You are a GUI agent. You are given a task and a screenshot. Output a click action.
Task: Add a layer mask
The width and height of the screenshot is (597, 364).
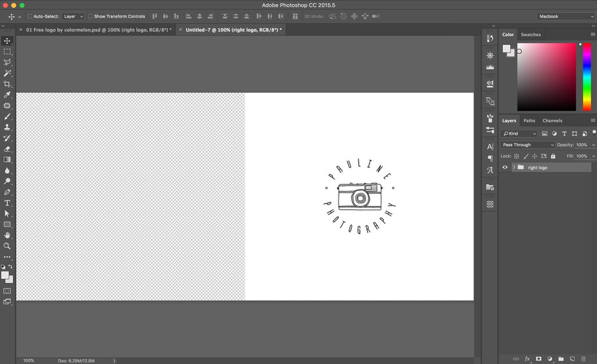(x=538, y=359)
